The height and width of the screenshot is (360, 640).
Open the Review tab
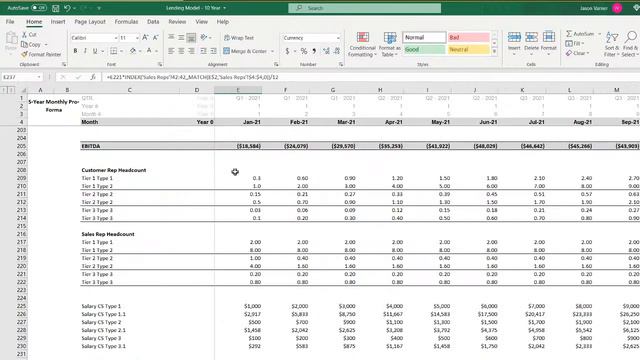pyautogui.click(x=177, y=22)
